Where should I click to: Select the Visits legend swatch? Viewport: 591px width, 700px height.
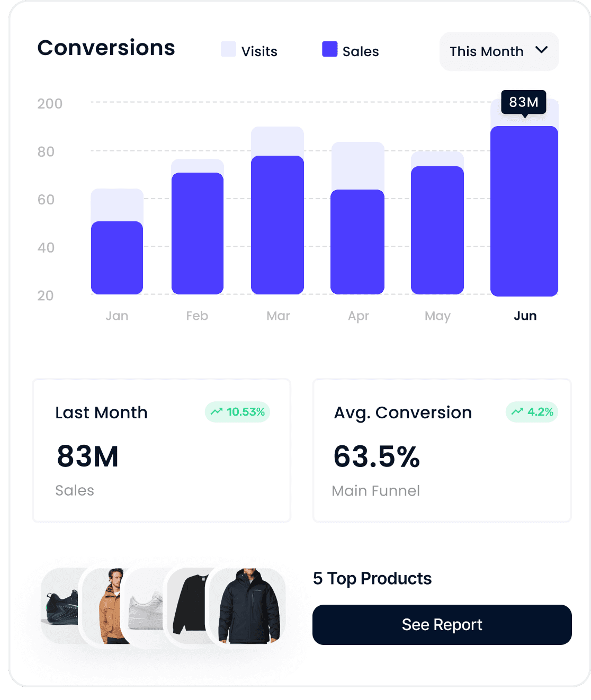(x=228, y=49)
